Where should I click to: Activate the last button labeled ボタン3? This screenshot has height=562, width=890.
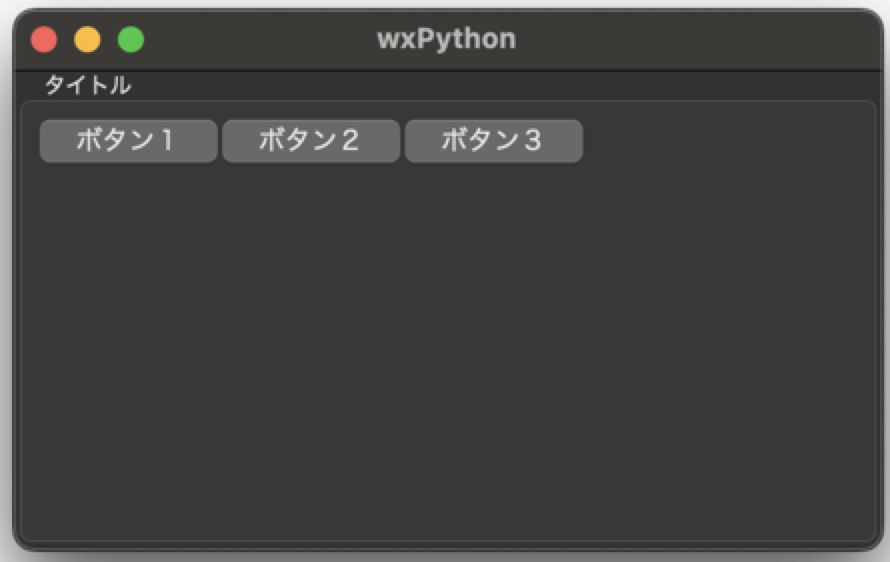pos(494,141)
